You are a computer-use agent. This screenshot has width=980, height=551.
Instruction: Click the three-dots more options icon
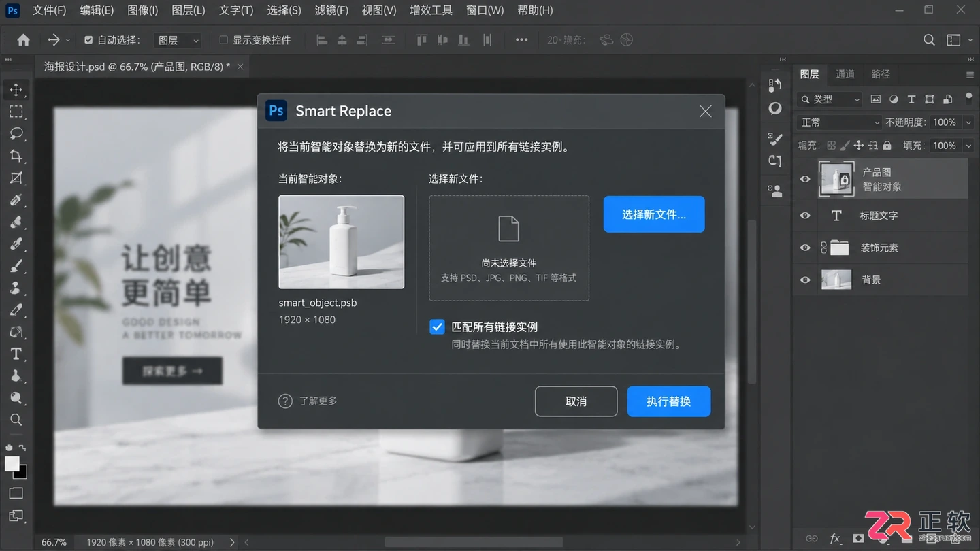click(521, 40)
